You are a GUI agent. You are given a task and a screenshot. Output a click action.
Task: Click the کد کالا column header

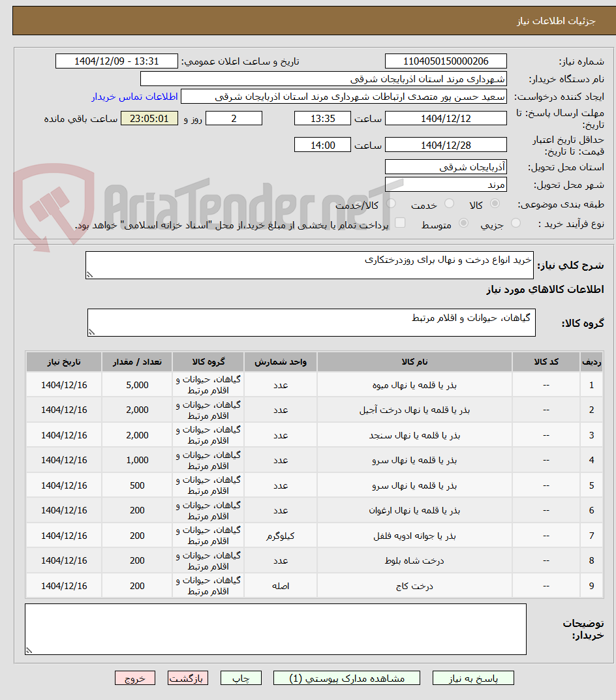[x=546, y=361]
